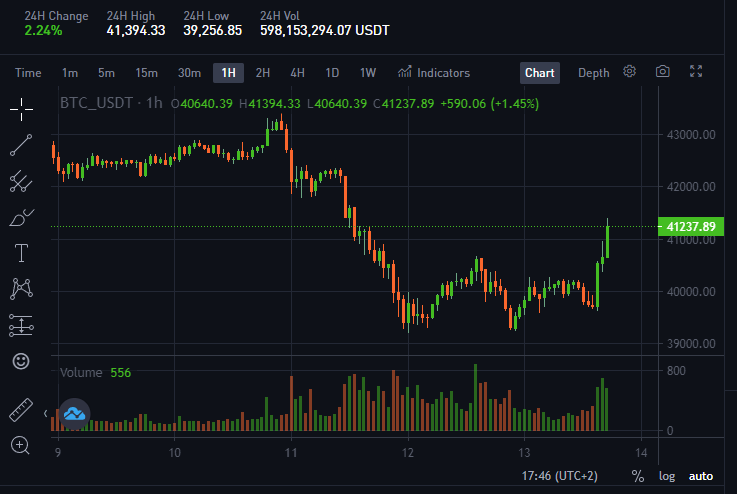Click the volume value 556

pos(120,373)
